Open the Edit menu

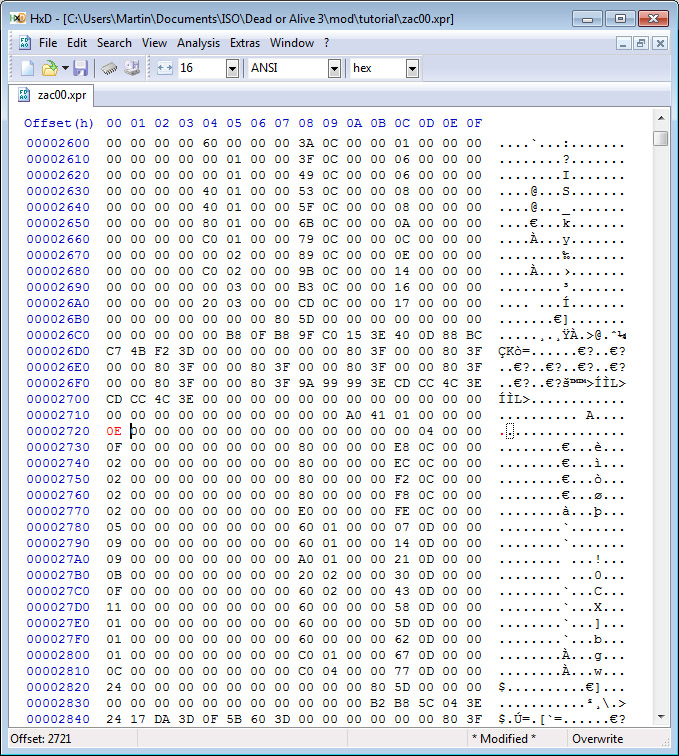[77, 43]
